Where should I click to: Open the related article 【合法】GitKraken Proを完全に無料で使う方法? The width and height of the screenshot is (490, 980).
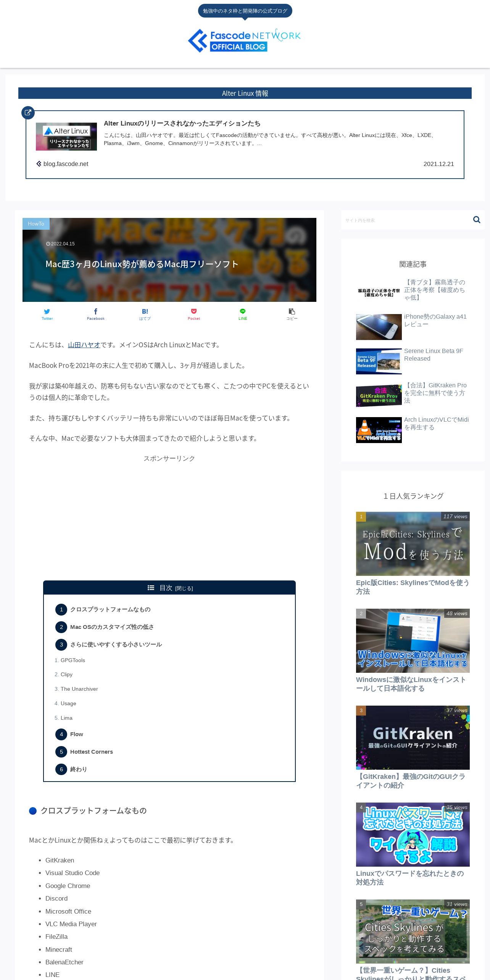click(x=435, y=393)
